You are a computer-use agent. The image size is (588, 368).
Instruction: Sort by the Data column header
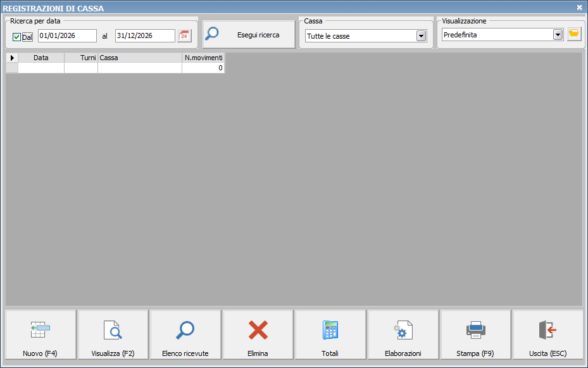41,58
